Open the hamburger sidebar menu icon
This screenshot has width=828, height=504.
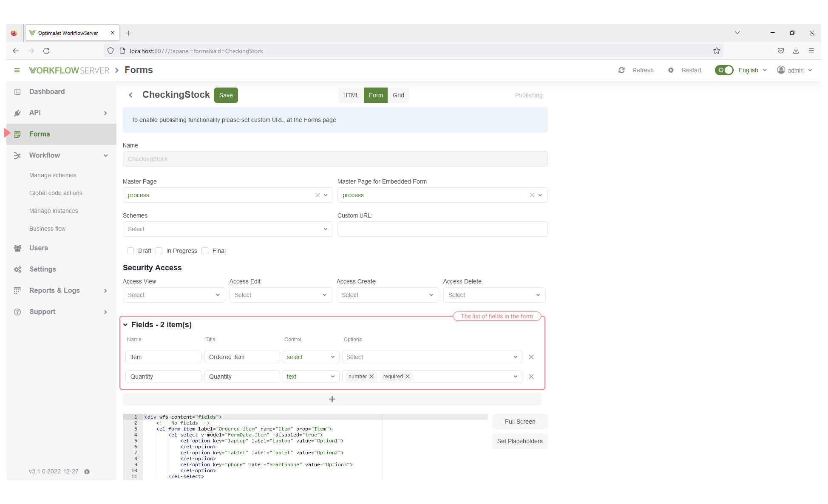coord(17,70)
